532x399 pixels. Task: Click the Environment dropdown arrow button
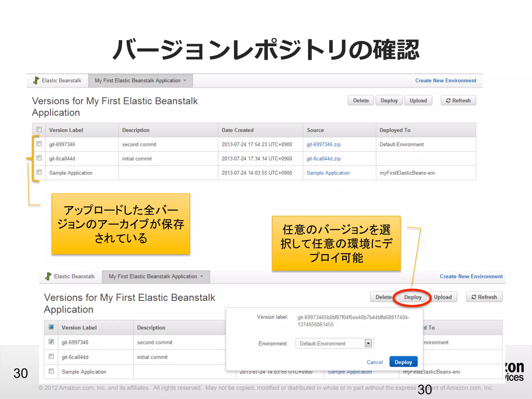(368, 343)
